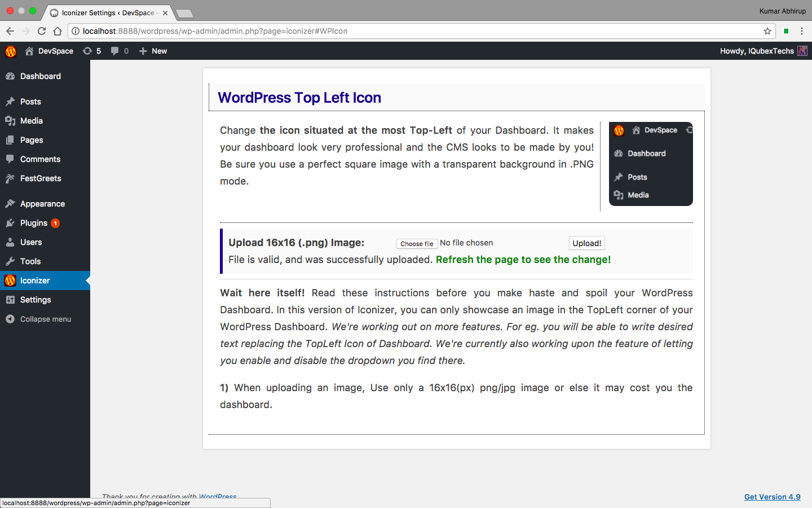Close the Iconizer Settings browser tab
The height and width of the screenshot is (508, 812).
165,12
